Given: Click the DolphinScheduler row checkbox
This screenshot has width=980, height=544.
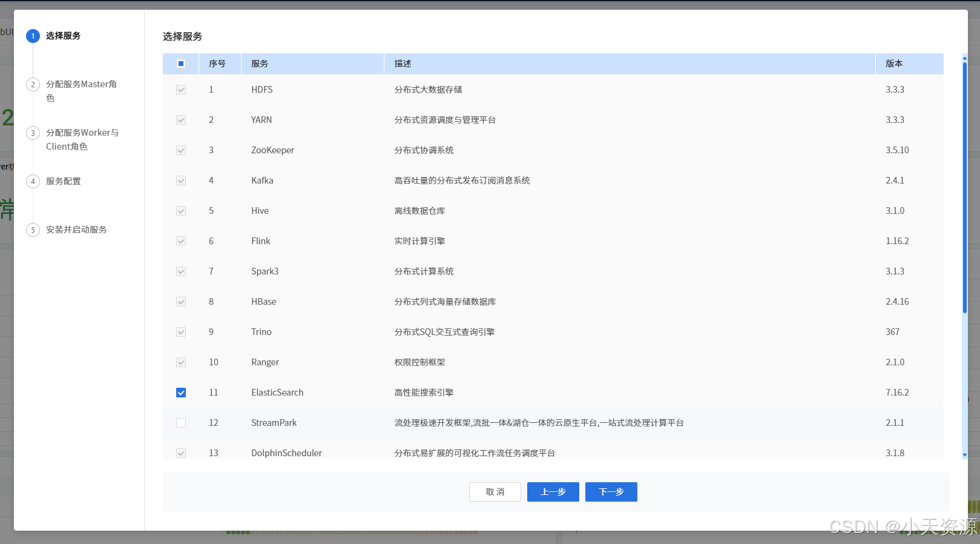Looking at the screenshot, I should tap(181, 453).
